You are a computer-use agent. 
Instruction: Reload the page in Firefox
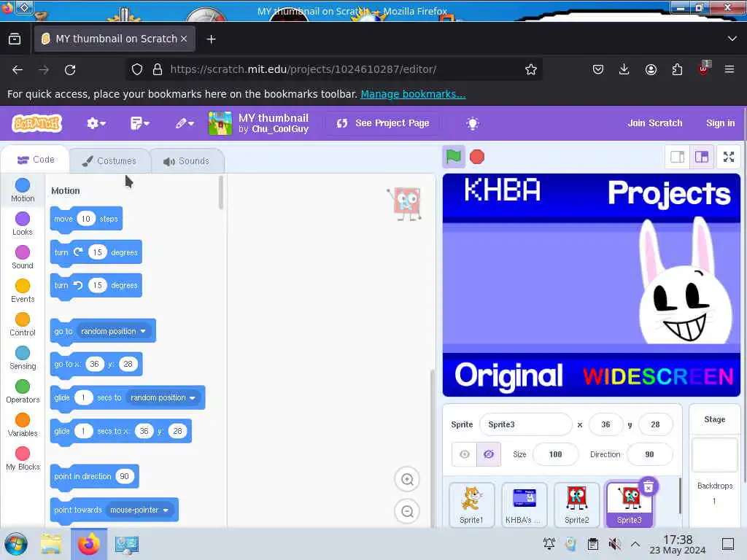[70, 70]
